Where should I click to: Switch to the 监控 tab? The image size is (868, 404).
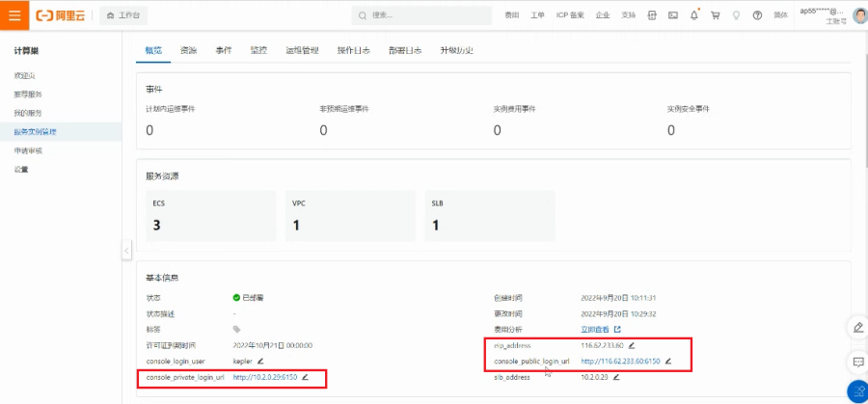click(258, 50)
